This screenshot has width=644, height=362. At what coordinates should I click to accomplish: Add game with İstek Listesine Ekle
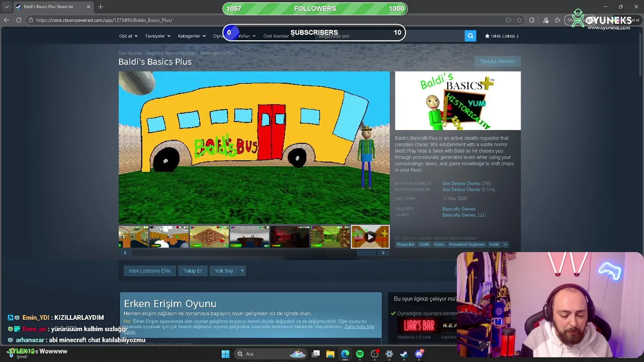pyautogui.click(x=149, y=270)
